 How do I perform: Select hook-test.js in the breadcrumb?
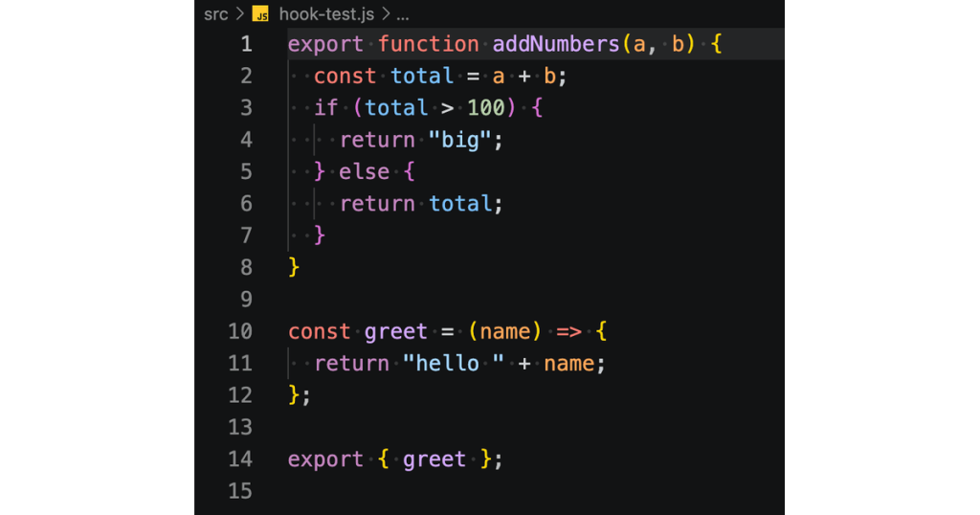coord(326,13)
